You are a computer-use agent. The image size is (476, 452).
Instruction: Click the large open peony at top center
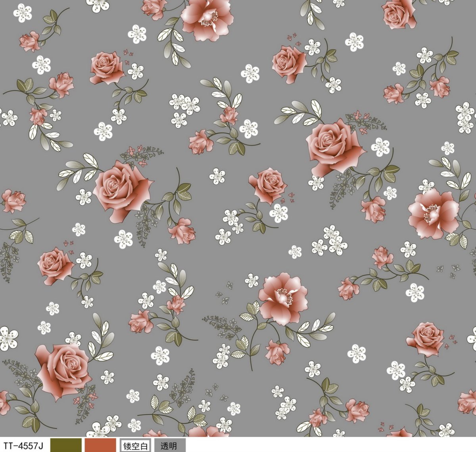click(207, 19)
